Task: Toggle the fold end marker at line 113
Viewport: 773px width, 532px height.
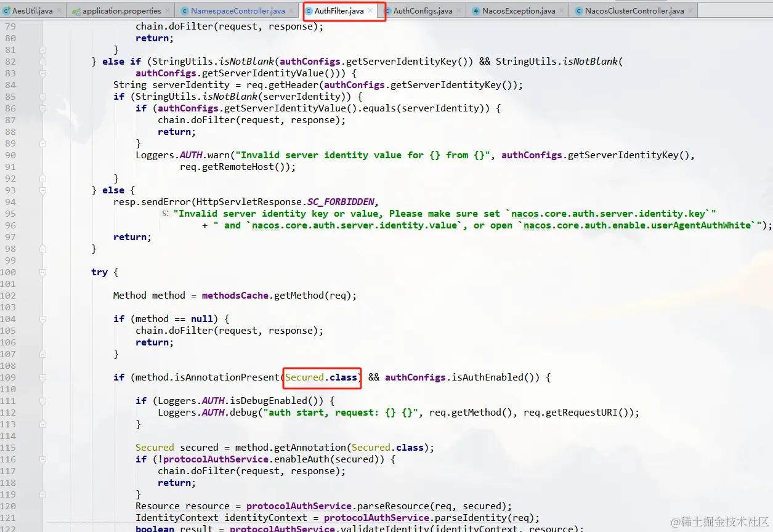Action: [42, 424]
